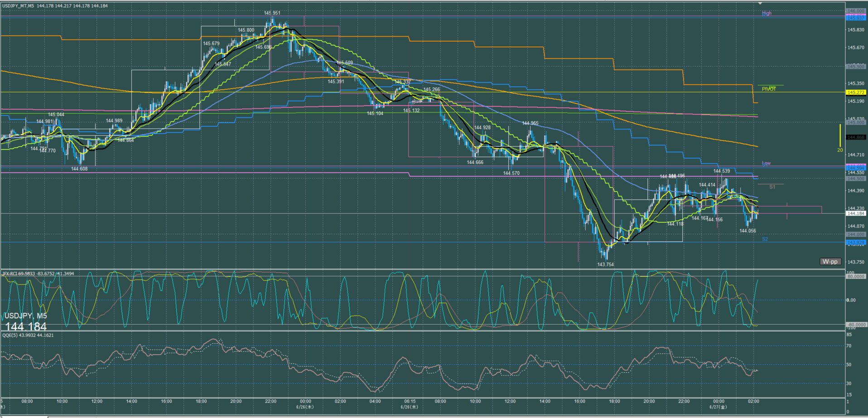The height and width of the screenshot is (418, 868).
Task: Click the 145.951 swing high label
Action: pos(272,13)
